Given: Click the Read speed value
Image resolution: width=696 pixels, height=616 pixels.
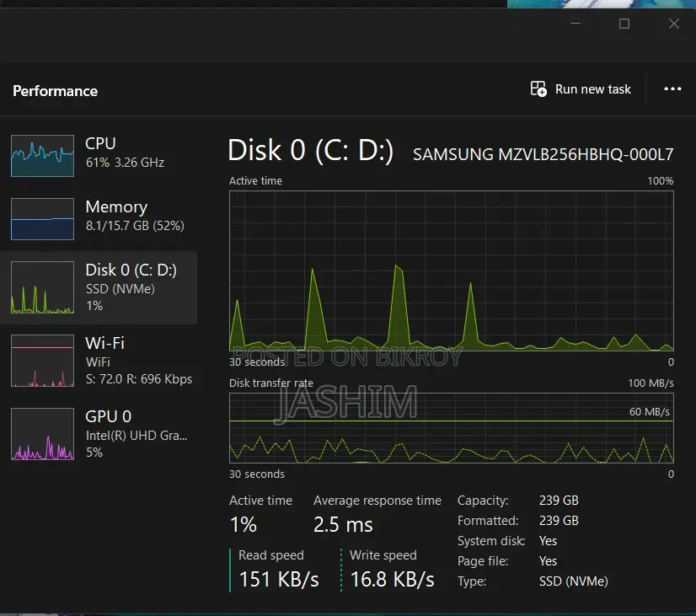Looking at the screenshot, I should tap(279, 579).
